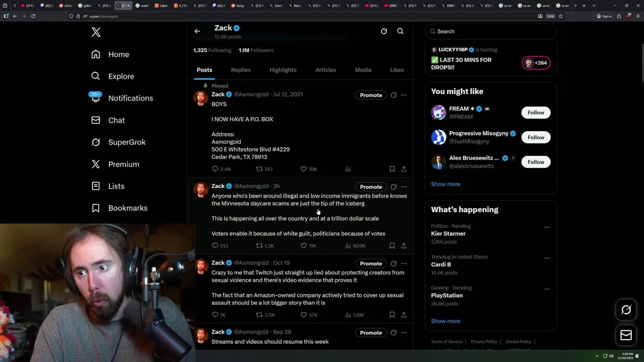Bookmark the Twitch lied post
Image resolution: width=644 pixels, height=362 pixels.
point(392,315)
